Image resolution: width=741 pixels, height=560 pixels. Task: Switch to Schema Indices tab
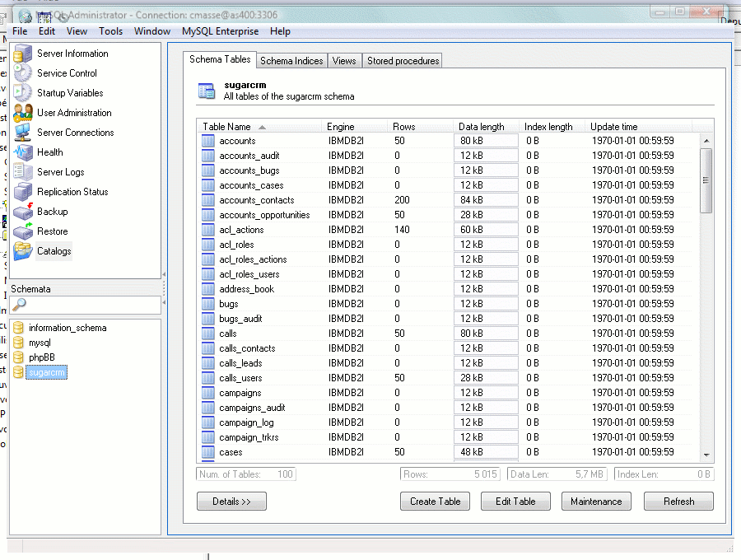point(291,61)
